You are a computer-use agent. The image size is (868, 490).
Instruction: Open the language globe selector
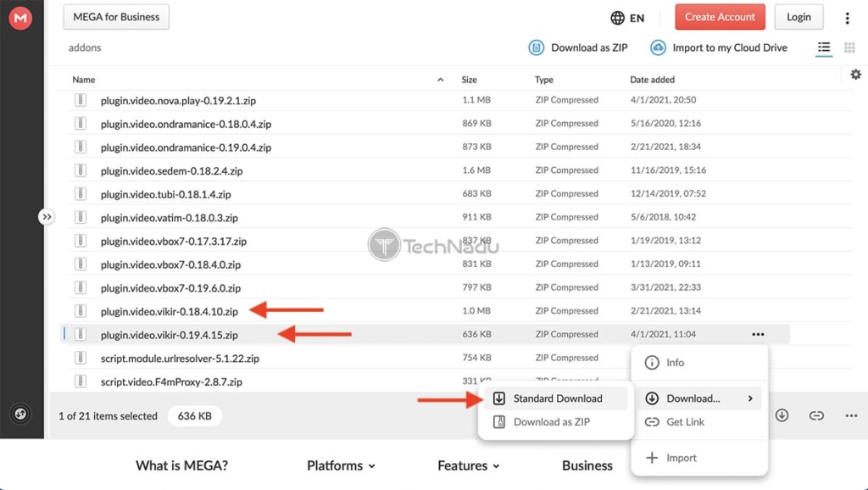[617, 18]
